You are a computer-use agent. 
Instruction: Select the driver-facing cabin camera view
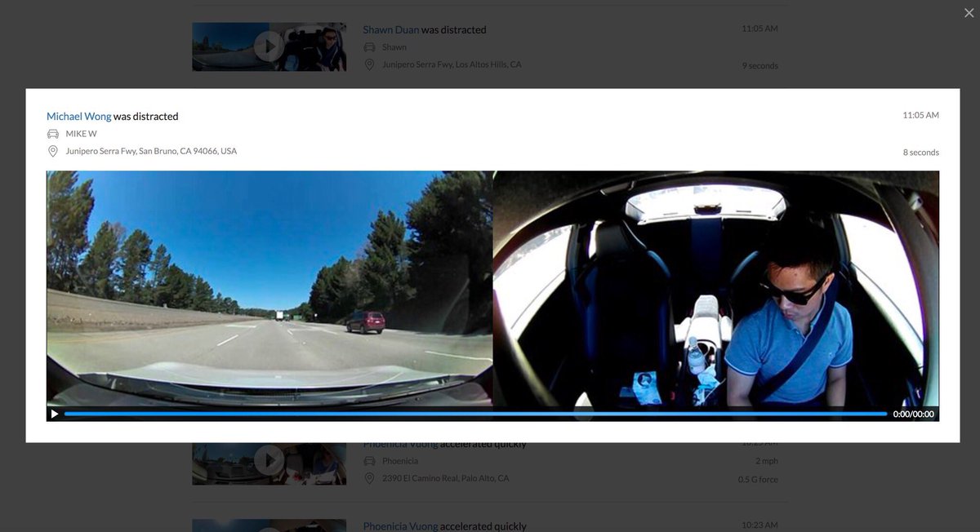point(716,288)
